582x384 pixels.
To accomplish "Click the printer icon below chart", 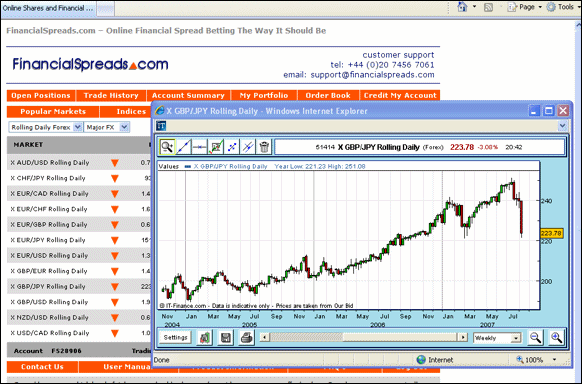I will coord(246,338).
